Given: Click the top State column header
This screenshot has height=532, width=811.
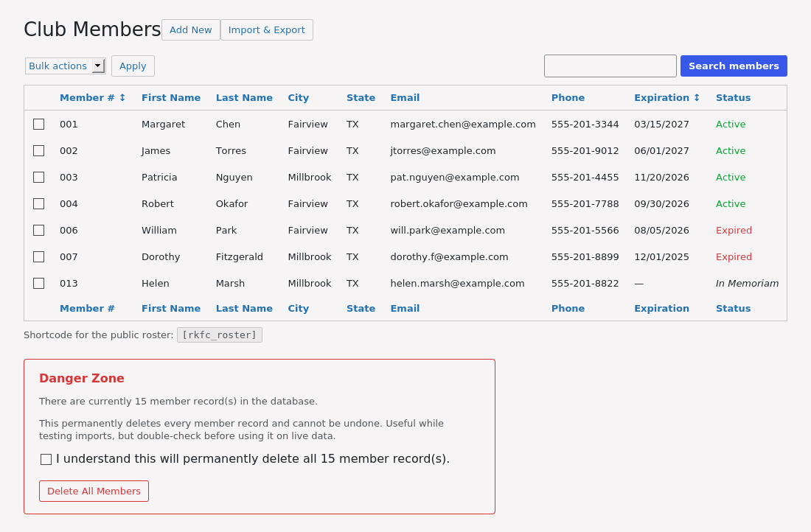Looking at the screenshot, I should (361, 98).
